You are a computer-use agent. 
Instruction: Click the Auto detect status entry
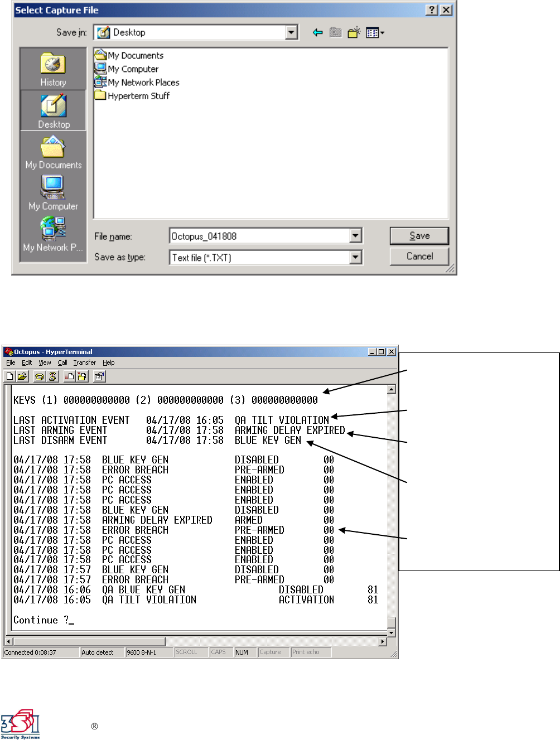[x=102, y=652]
